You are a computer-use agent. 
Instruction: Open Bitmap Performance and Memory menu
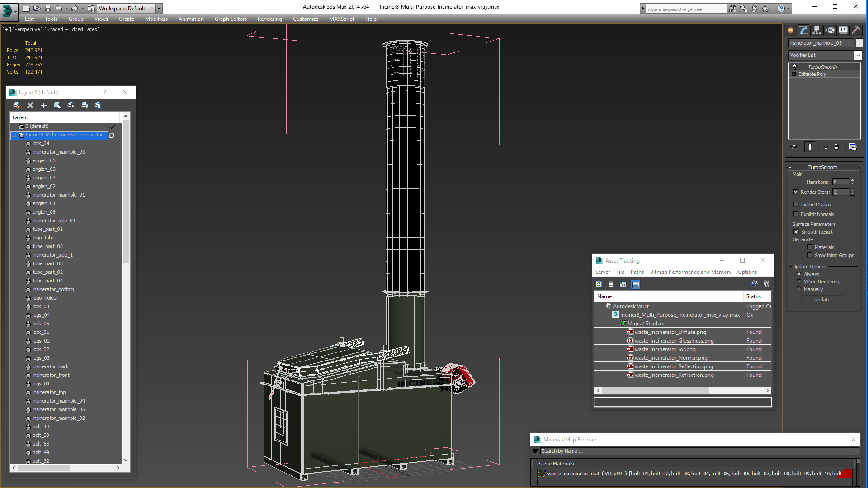pos(690,272)
